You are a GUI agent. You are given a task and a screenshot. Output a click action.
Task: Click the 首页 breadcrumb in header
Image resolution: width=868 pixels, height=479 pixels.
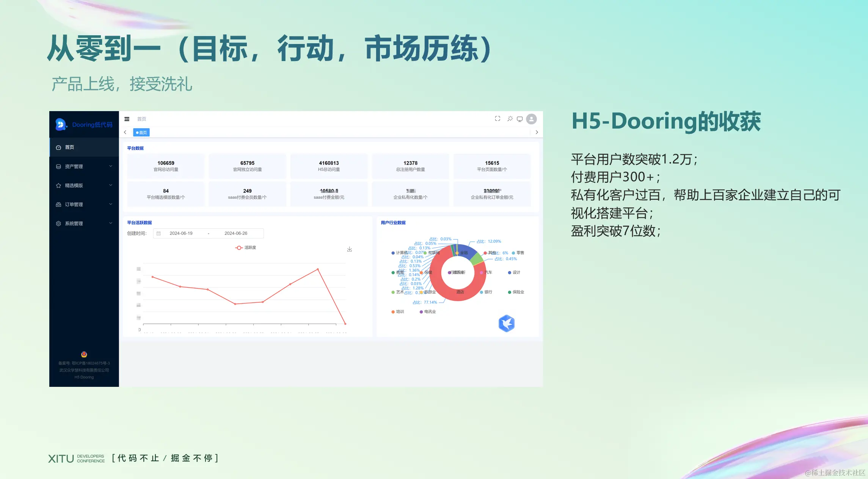141,119
